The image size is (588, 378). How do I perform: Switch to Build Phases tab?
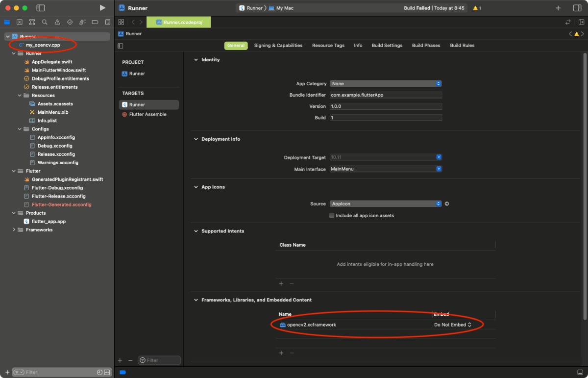(426, 46)
